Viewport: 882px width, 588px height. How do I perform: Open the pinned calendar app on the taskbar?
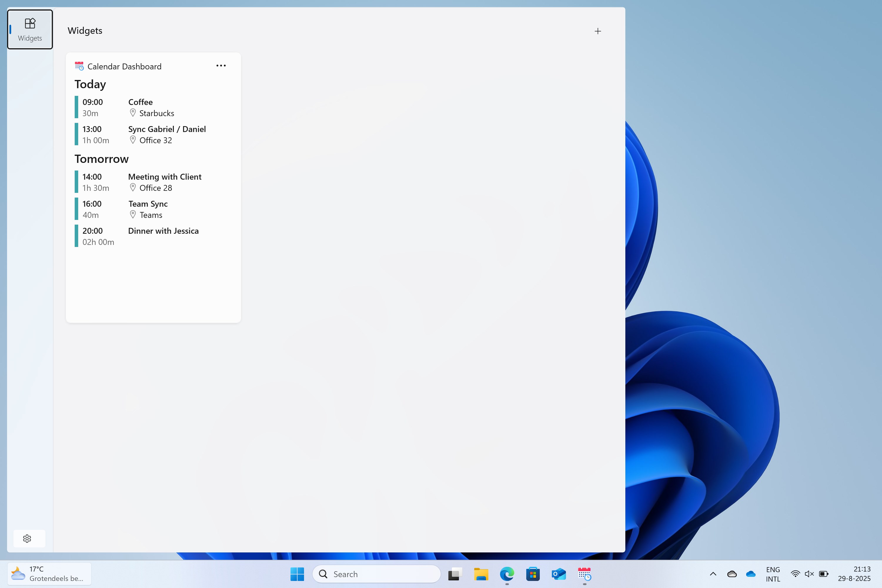coord(584,574)
